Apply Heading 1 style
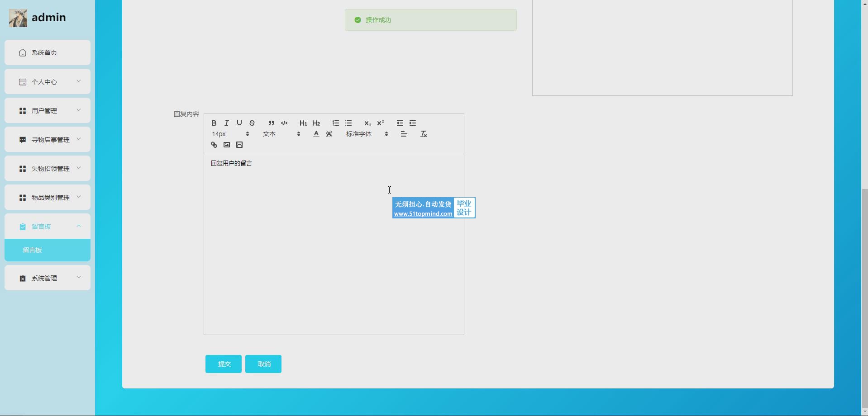This screenshot has height=416, width=868. point(303,123)
